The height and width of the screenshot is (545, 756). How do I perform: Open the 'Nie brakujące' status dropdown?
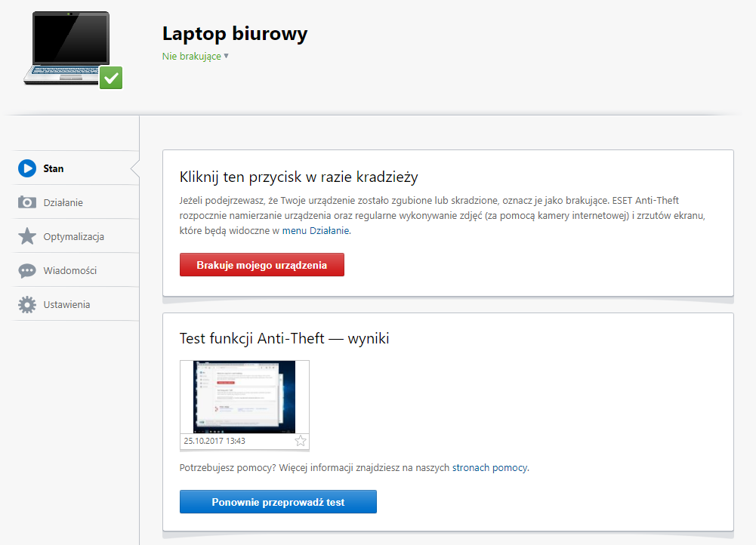pos(196,57)
